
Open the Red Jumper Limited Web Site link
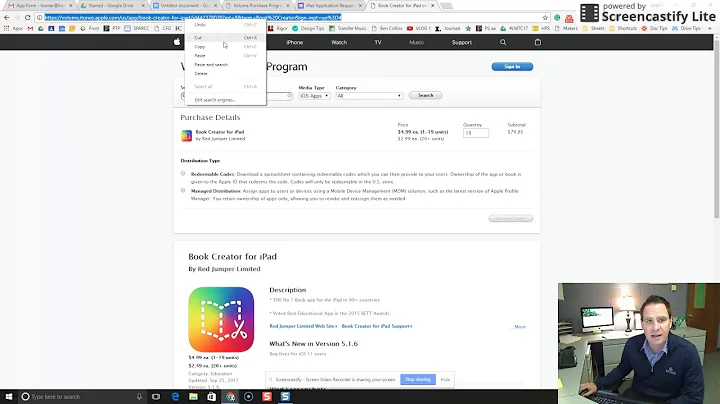(303, 326)
